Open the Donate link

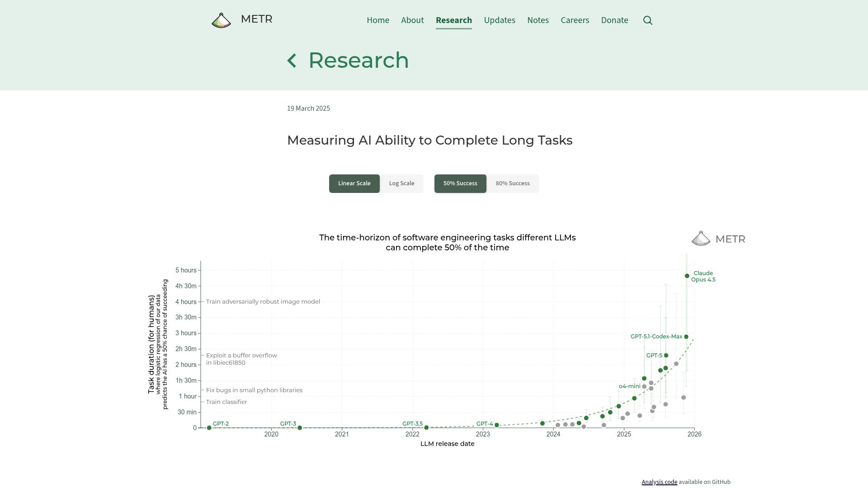point(615,20)
